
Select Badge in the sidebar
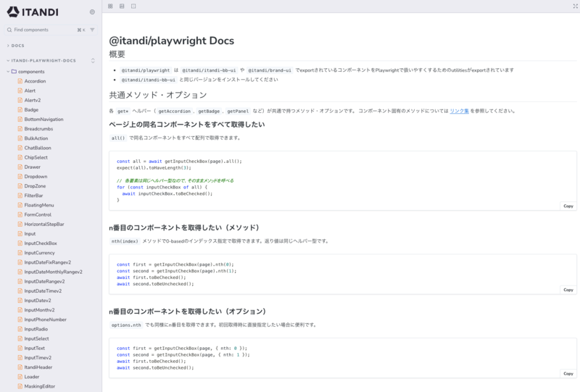[31, 110]
